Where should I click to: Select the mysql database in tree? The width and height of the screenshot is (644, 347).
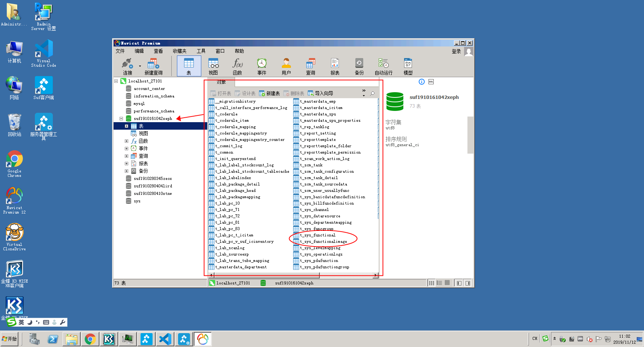click(139, 104)
